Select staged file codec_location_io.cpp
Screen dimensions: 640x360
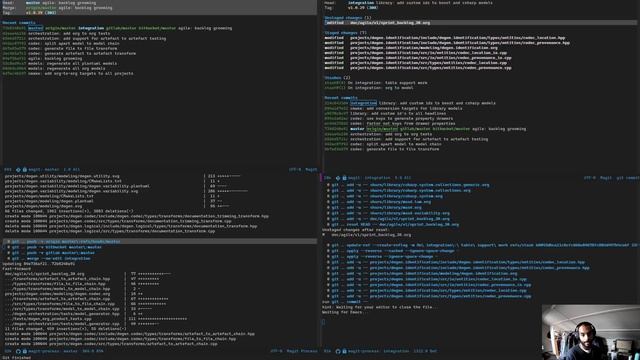416,53
